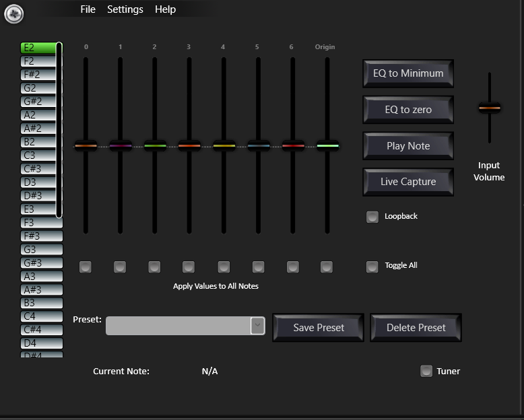
Task: Expand the Preset dropdown
Action: coord(257,326)
